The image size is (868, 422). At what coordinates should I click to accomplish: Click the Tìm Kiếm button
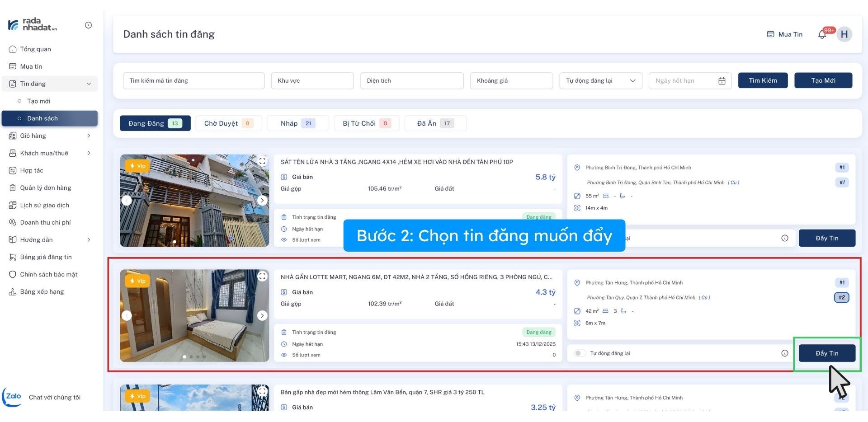point(763,80)
